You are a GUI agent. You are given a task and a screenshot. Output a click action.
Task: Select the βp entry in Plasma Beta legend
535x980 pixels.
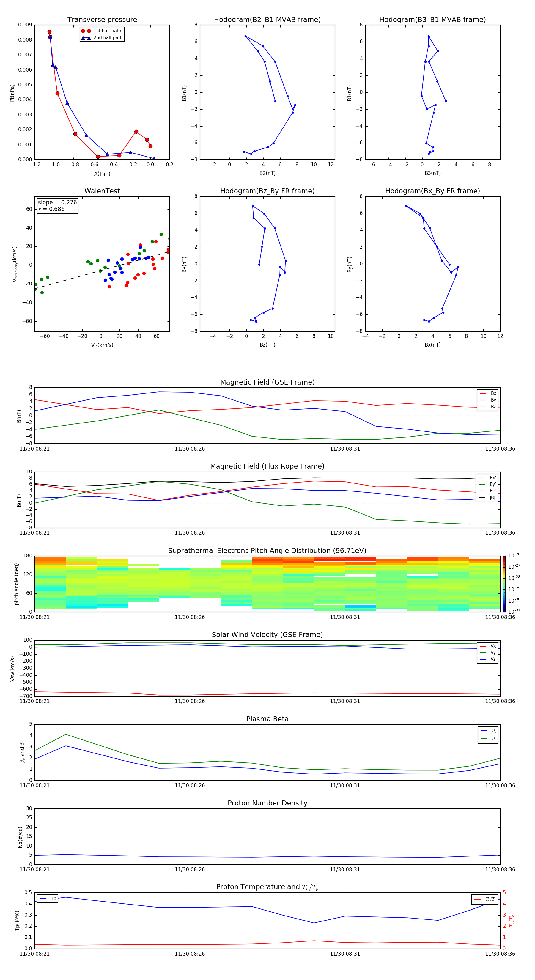point(488,731)
